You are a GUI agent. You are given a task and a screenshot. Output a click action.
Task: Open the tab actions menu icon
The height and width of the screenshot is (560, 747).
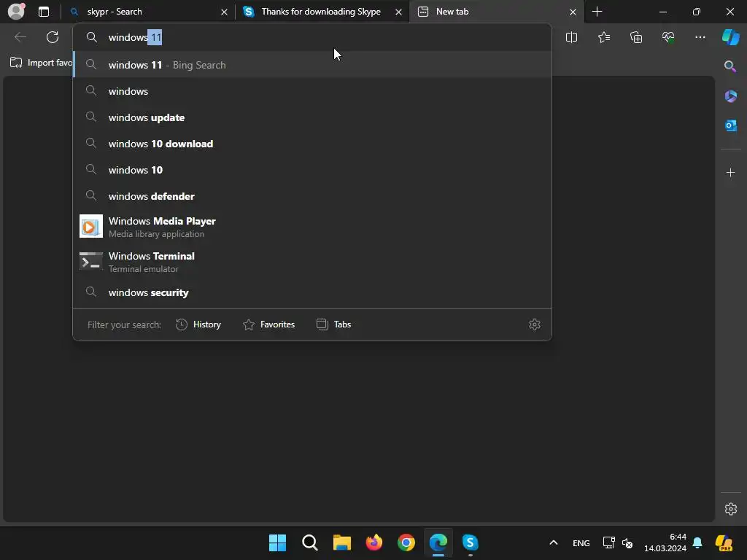[44, 12]
